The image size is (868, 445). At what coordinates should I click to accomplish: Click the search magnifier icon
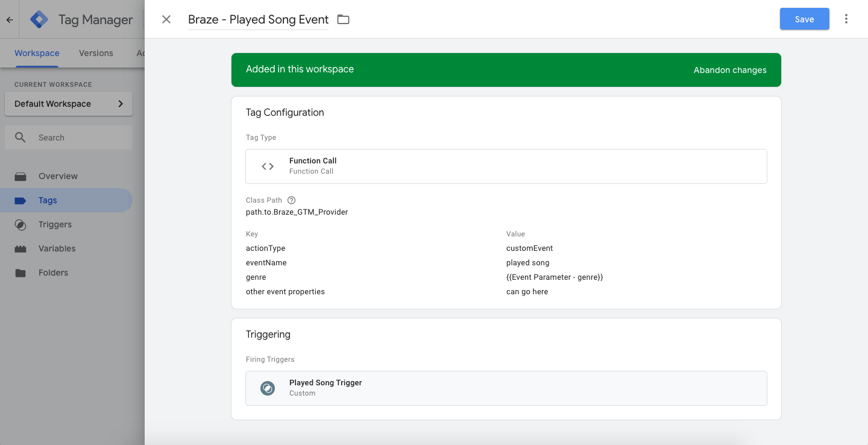pyautogui.click(x=20, y=137)
